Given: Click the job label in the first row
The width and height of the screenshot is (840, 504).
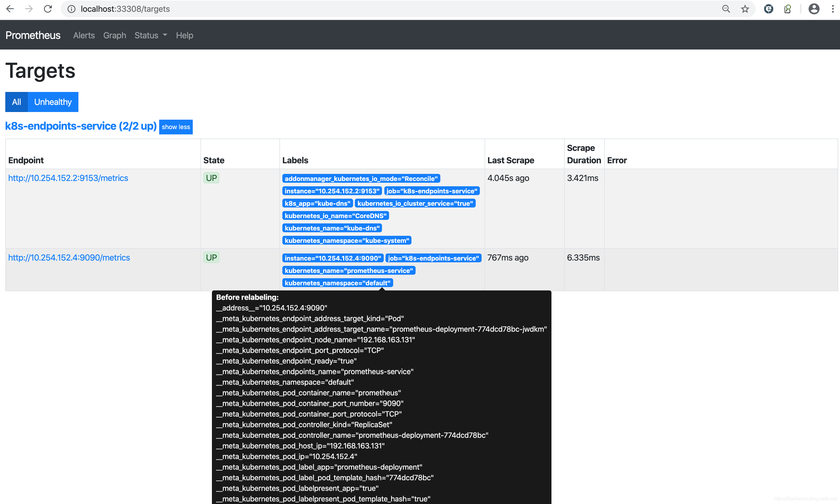Looking at the screenshot, I should (x=432, y=191).
